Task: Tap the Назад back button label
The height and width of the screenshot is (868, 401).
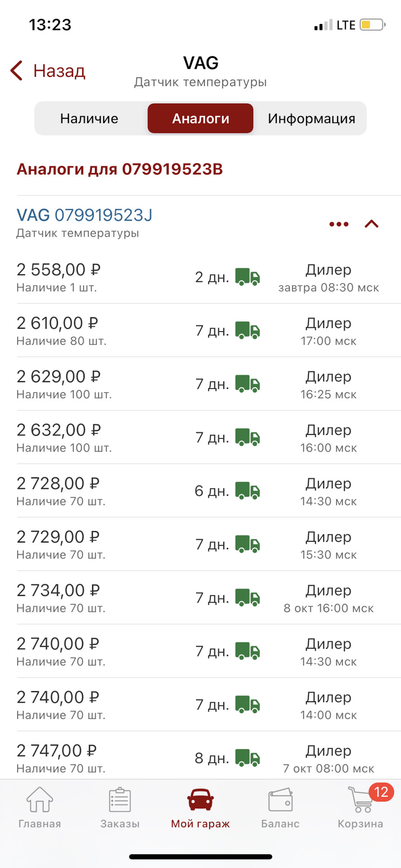Action: tap(59, 71)
